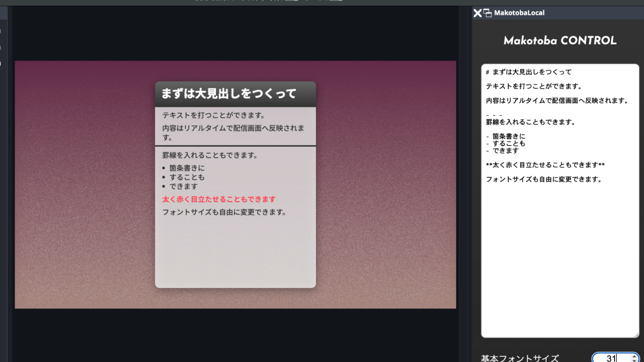Click the 基本フォントサイズ label
The width and height of the screenshot is (644, 362).
(520, 358)
